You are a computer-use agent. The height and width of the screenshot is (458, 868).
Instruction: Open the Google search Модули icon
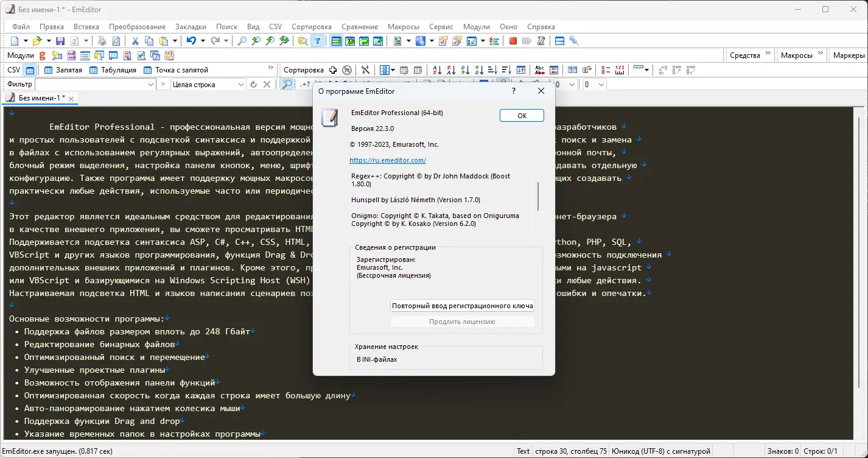pos(41,55)
